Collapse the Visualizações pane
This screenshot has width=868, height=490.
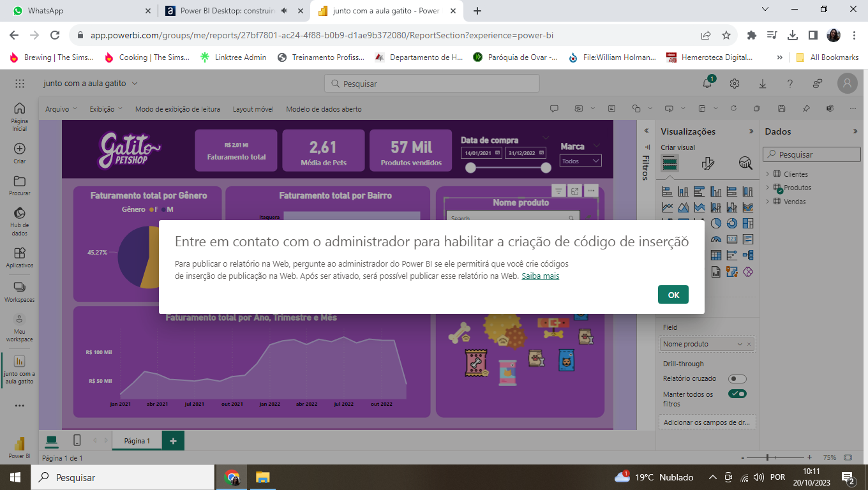pos(751,131)
